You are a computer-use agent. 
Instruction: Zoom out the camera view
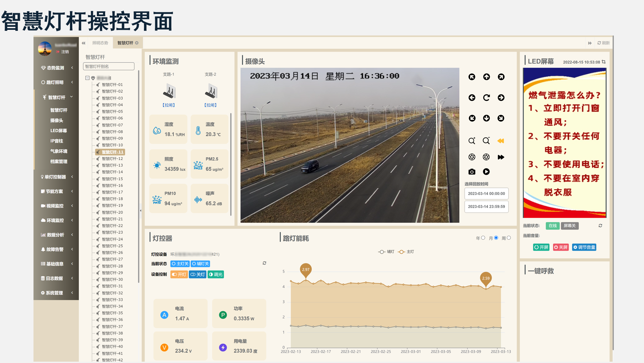point(486,141)
